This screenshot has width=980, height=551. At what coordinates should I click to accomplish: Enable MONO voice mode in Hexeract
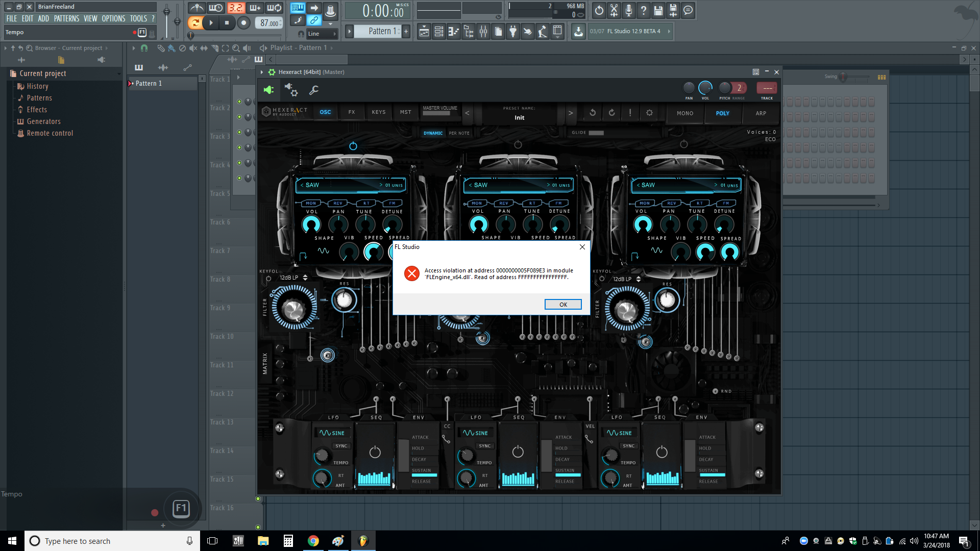(685, 113)
